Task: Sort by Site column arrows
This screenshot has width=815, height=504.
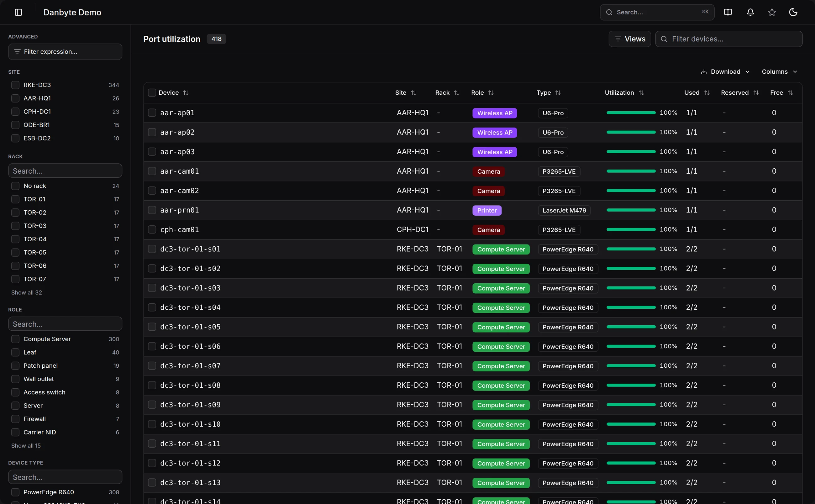Action: point(413,93)
